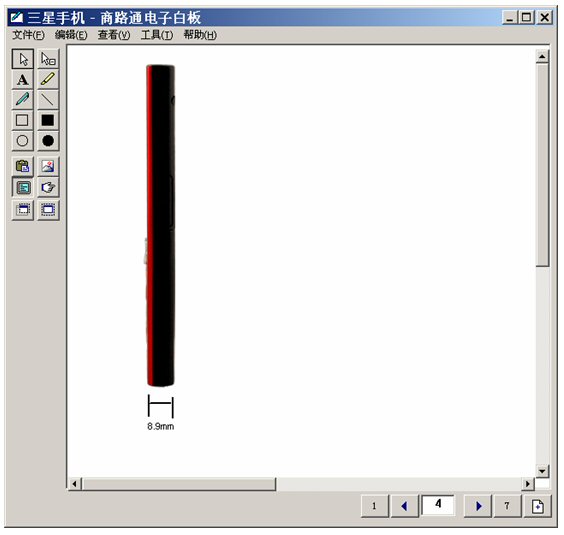Click the page number field showing 4
The height and width of the screenshot is (535, 564).
pyautogui.click(x=438, y=505)
